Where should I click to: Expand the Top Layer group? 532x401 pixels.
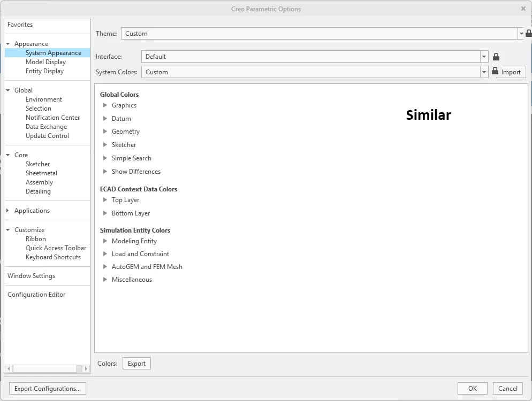pos(105,199)
